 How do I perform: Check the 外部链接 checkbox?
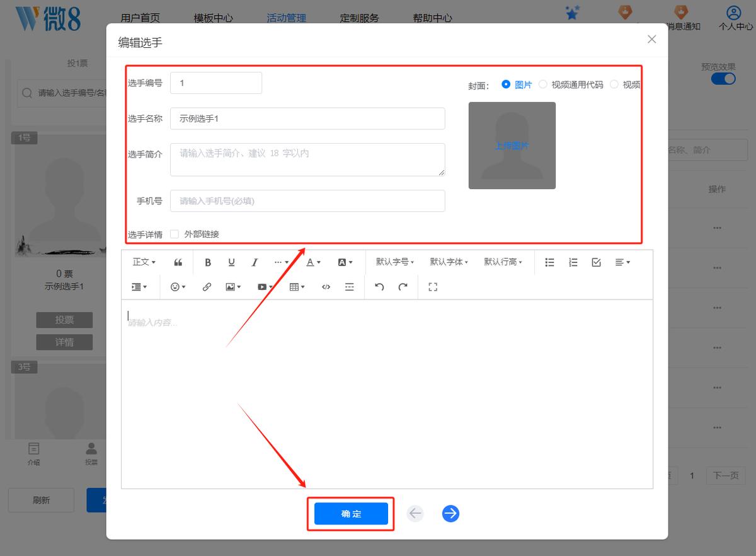(x=175, y=234)
